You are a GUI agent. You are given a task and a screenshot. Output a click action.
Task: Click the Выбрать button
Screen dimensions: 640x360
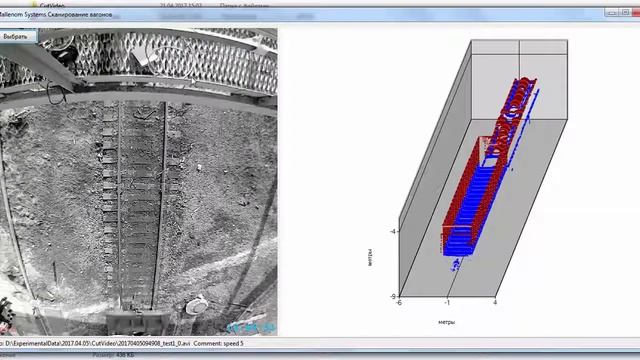pos(17,36)
